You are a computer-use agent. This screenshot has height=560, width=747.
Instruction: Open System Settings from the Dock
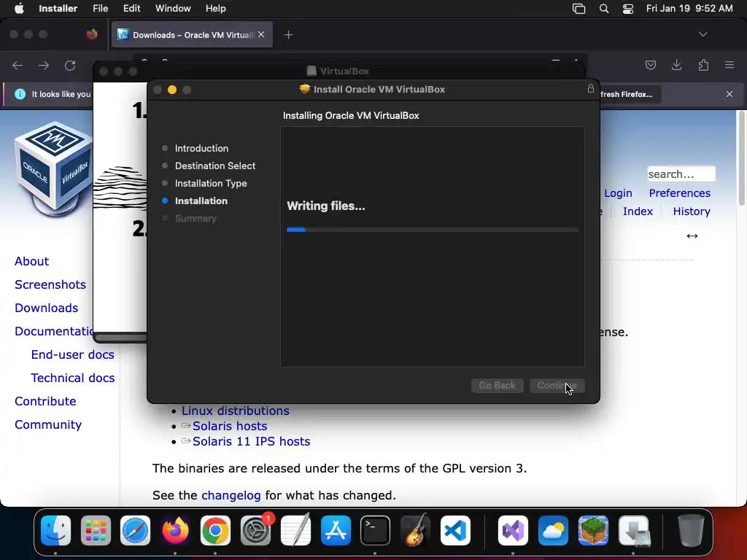pos(255,530)
